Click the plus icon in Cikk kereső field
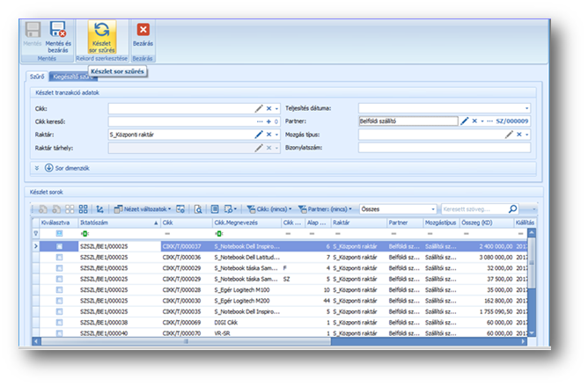588x387 pixels. pyautogui.click(x=268, y=120)
